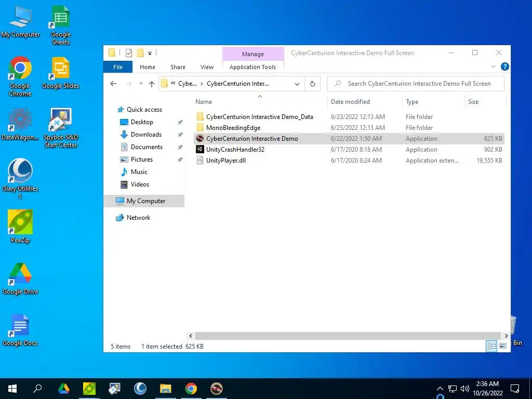532x399 pixels.
Task: Open Explorer Help question mark icon
Action: tap(504, 67)
